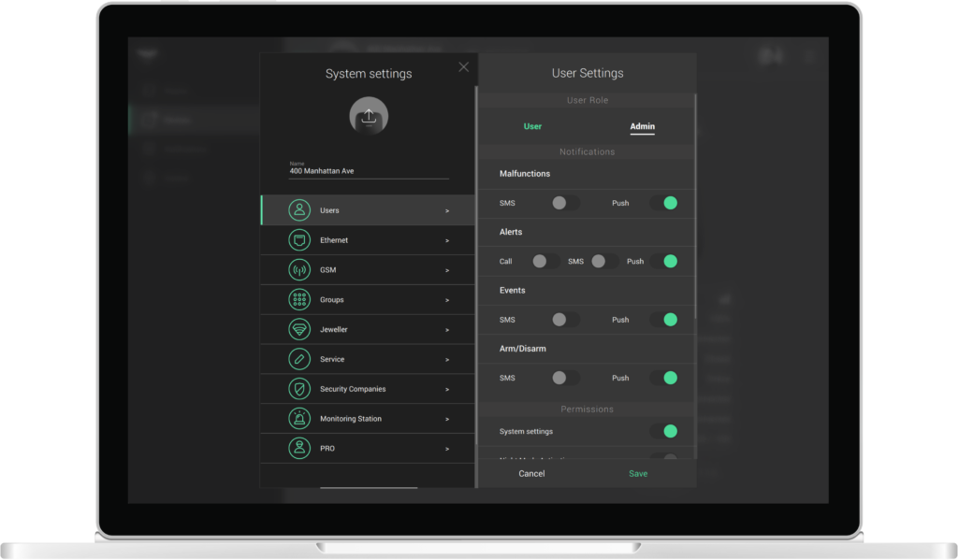Click the PRO installer icon
This screenshot has height=560, width=958.
coord(299,448)
